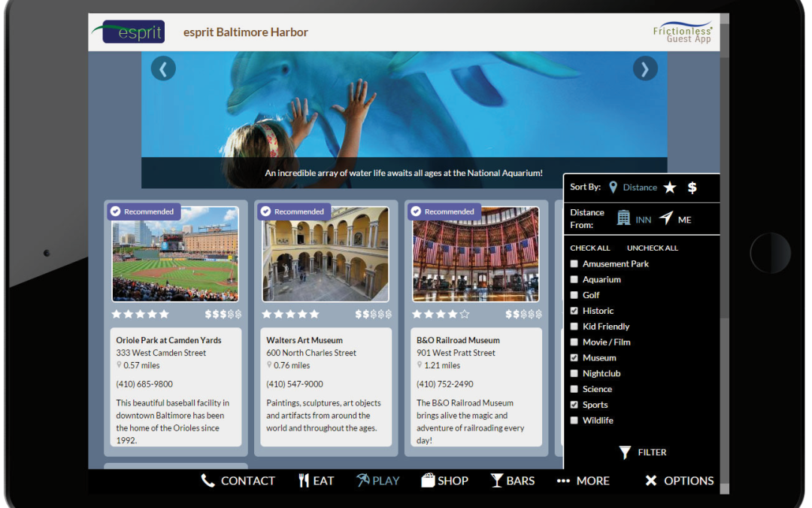Click Walters Art Museum price rating
The image size is (812, 508).
coord(374,314)
